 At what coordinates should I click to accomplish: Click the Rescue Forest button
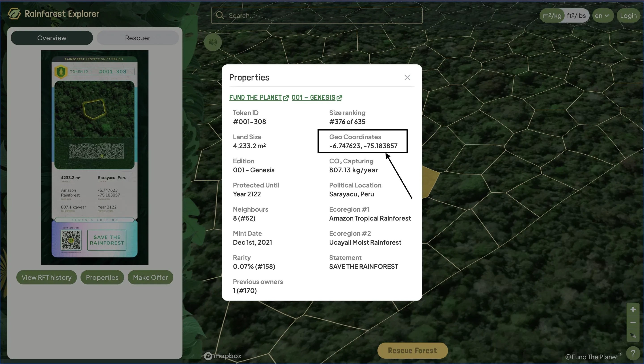pos(412,351)
